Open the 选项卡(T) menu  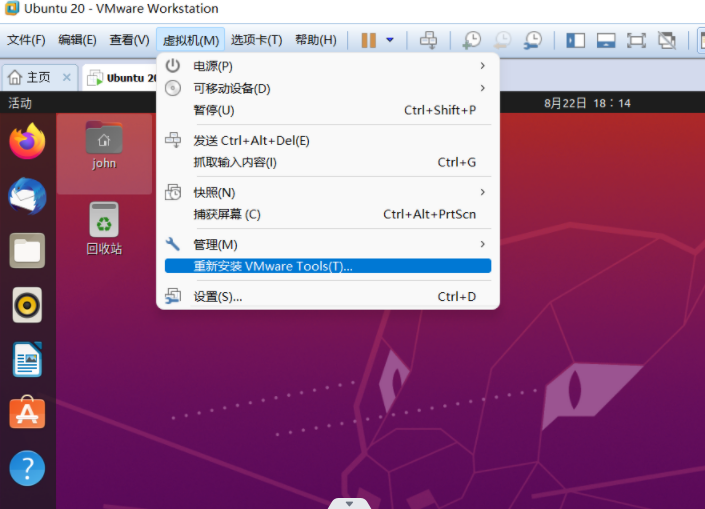click(x=256, y=40)
